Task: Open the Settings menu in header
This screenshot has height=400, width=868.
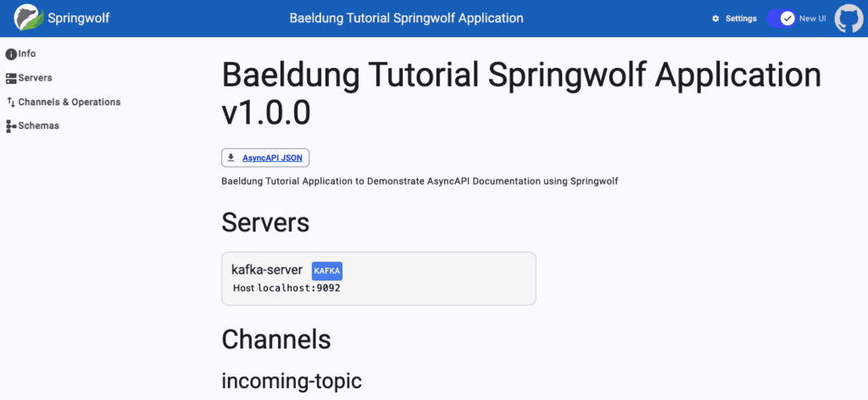Action: [734, 19]
